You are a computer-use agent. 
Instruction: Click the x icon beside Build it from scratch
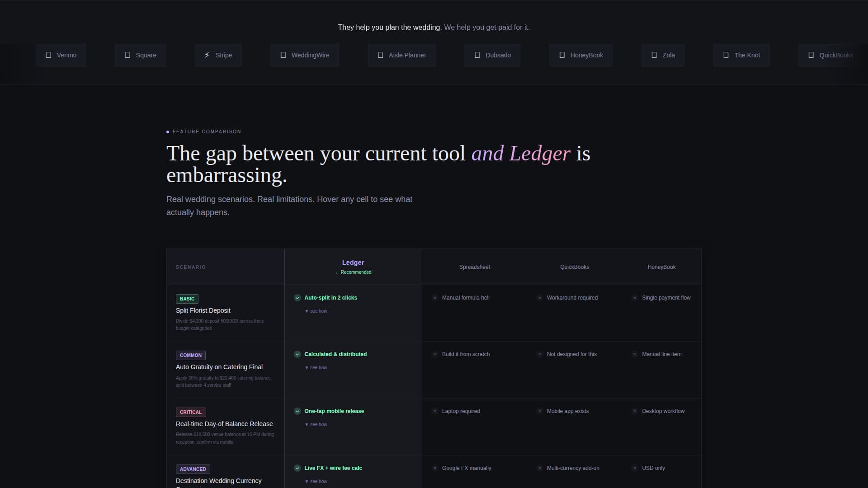click(x=435, y=354)
